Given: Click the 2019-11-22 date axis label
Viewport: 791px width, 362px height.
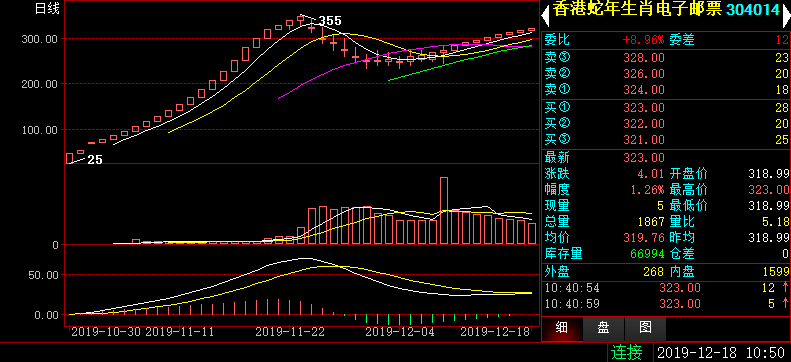Looking at the screenshot, I should pyautogui.click(x=290, y=332).
